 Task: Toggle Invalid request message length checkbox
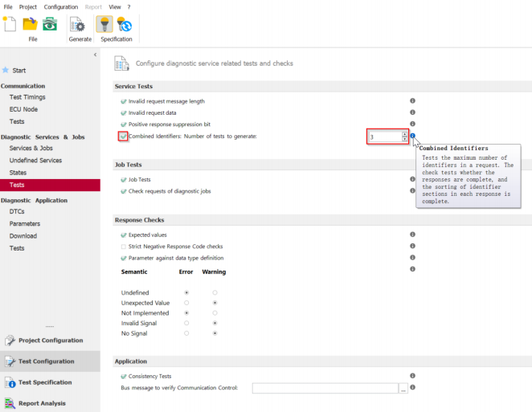[x=124, y=101]
